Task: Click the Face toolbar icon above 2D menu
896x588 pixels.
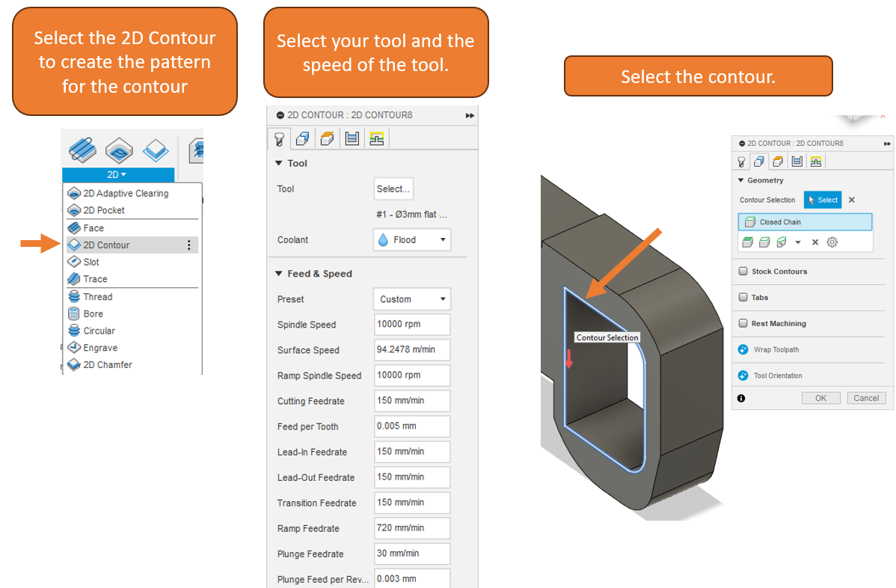Action: pos(82,149)
